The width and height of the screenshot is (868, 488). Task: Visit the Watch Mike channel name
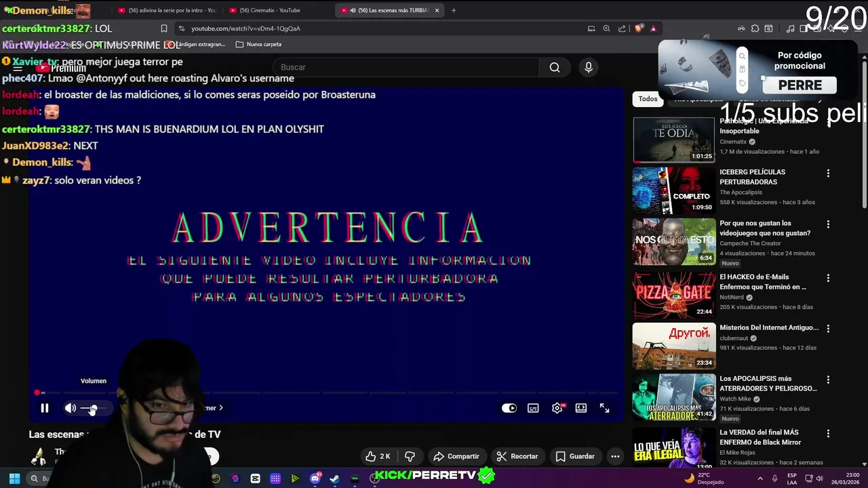pos(735,399)
